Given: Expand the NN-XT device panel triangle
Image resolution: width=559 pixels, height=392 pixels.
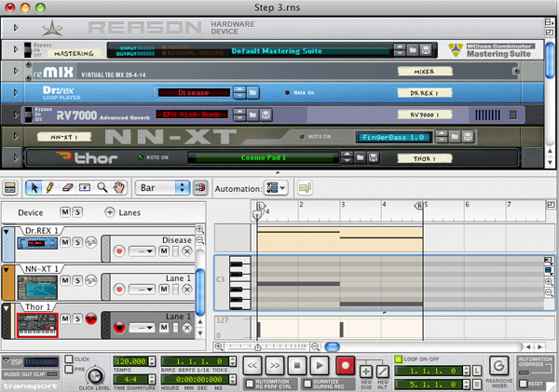Looking at the screenshot, I should (16, 136).
